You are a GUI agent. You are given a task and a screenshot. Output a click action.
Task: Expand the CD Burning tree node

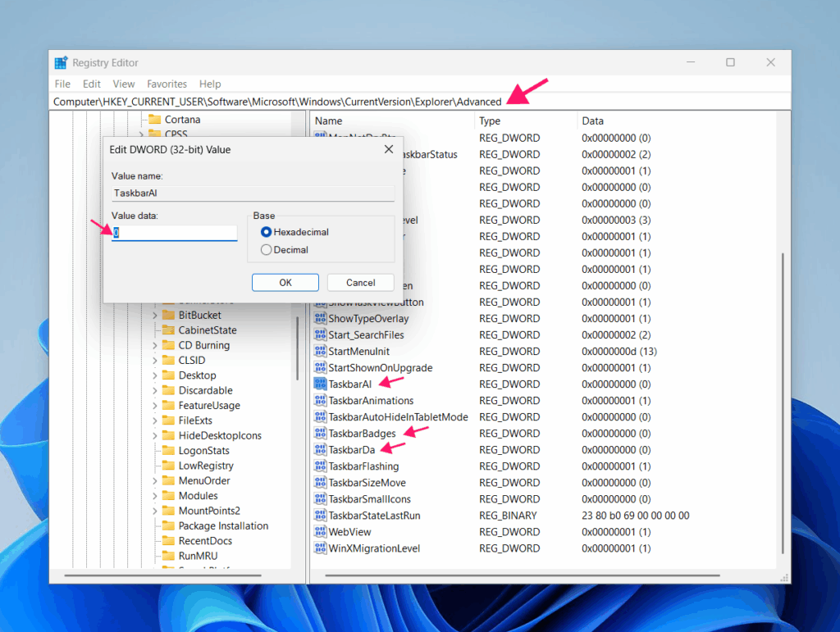coord(155,345)
